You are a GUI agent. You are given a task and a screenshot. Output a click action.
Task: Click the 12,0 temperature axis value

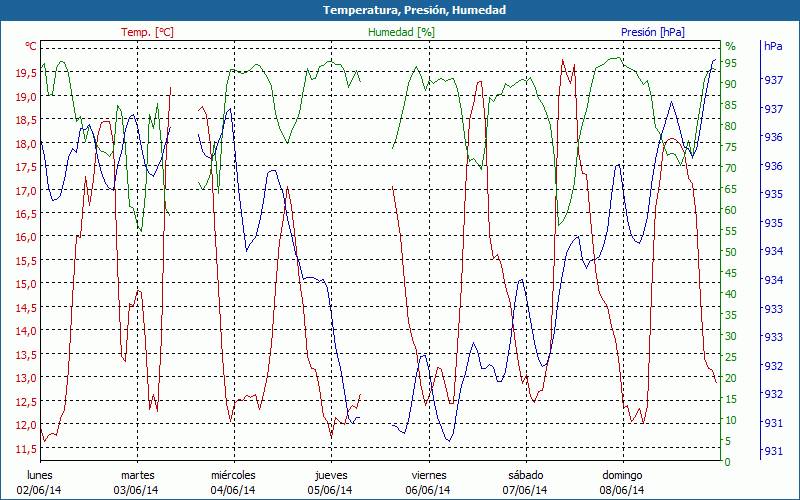coord(26,425)
